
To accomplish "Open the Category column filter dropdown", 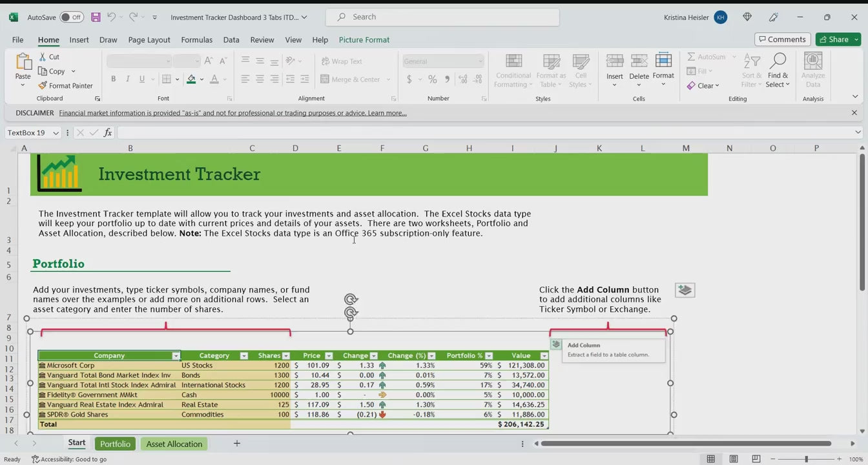I will tap(243, 356).
